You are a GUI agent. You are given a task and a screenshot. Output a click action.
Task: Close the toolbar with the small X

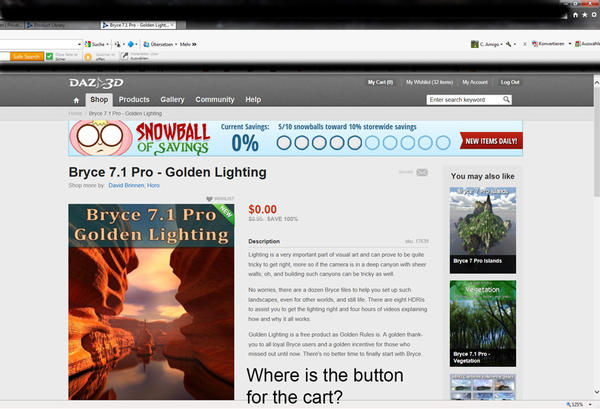[525, 44]
